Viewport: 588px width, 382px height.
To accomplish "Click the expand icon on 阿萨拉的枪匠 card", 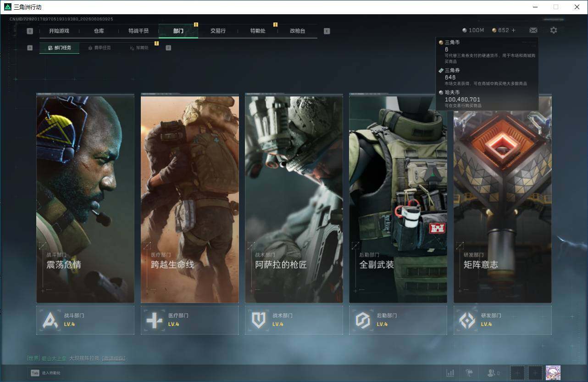I will (251, 246).
